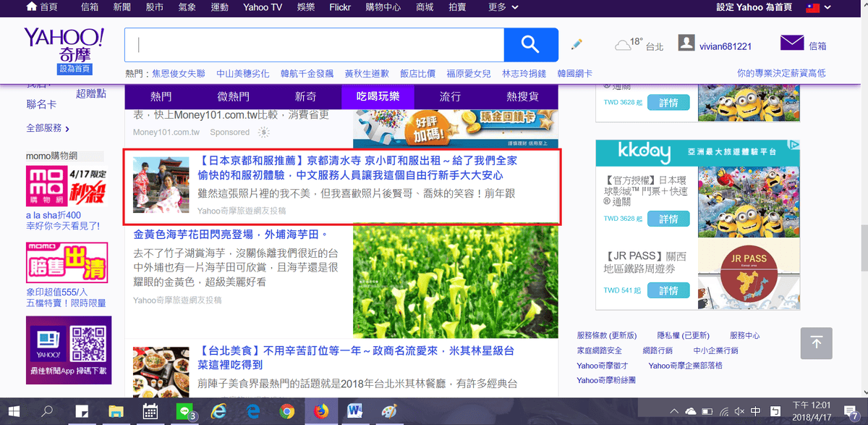Open LINE app in the taskbar
Screen dimensions: 868x425
tap(184, 411)
